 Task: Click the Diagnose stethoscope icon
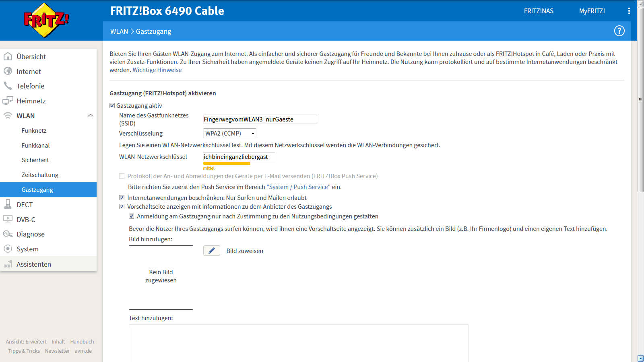(8, 234)
